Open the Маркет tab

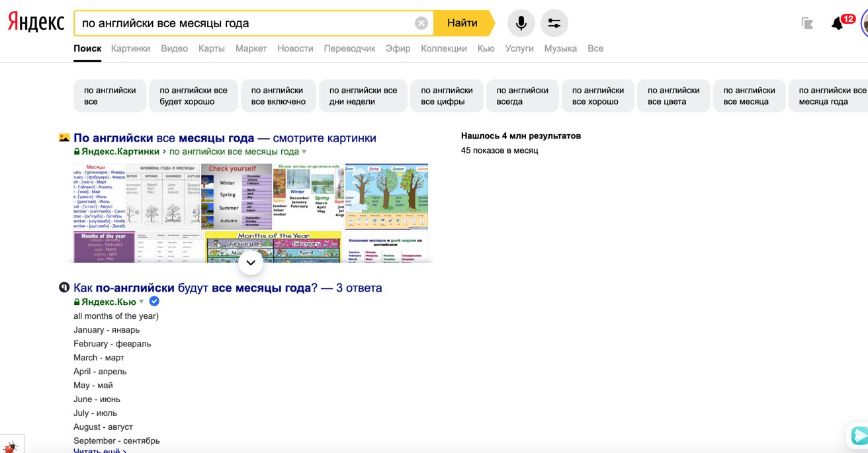[251, 48]
